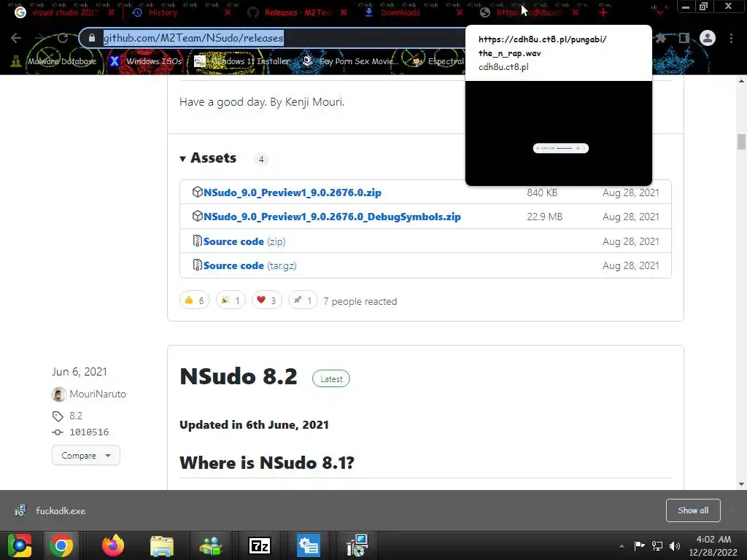Open the installer icon on the taskbar
Viewport: 747px width, 560px height.
tap(357, 545)
